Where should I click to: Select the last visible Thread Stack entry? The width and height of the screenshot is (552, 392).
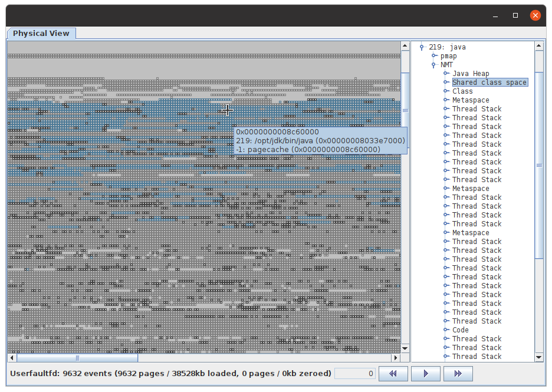coord(477,357)
